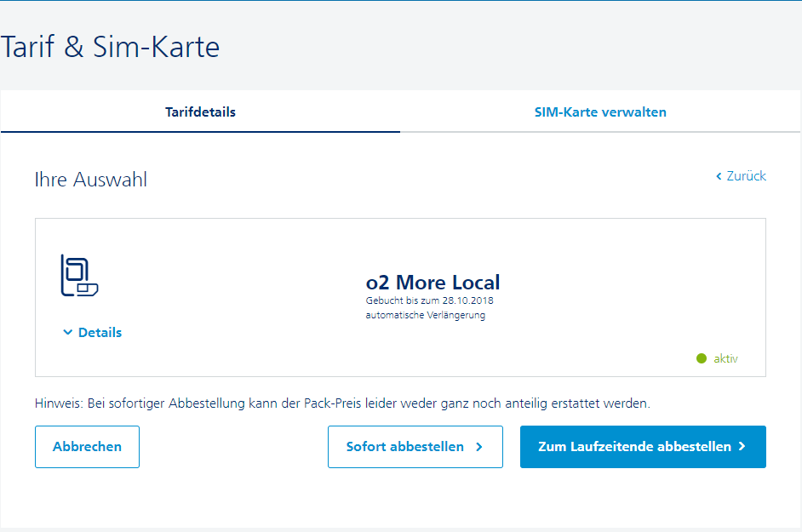Viewport: 802px width, 532px height.
Task: Click the 'Tarif & Sim-Karte' page title
Action: click(x=110, y=47)
